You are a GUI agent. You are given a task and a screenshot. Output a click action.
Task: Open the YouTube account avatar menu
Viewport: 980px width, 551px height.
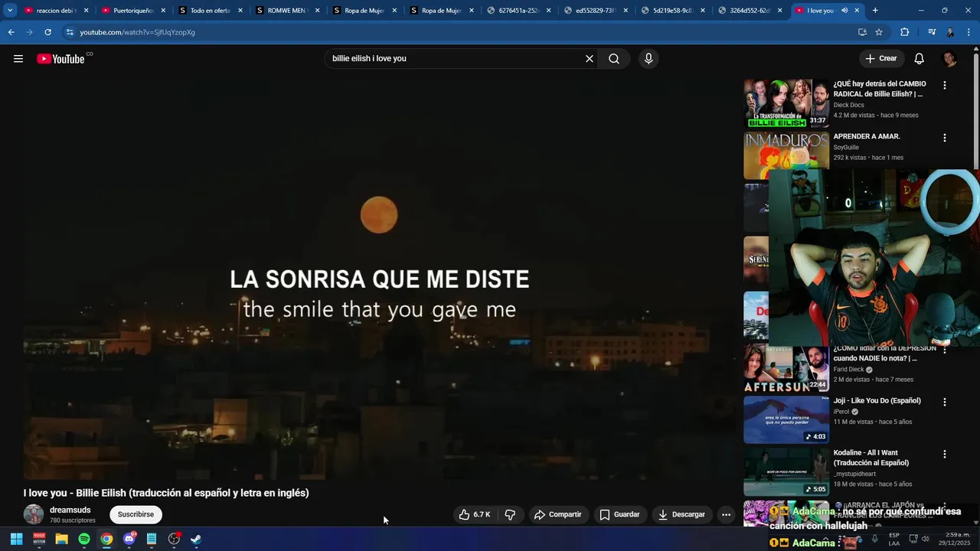click(x=949, y=59)
